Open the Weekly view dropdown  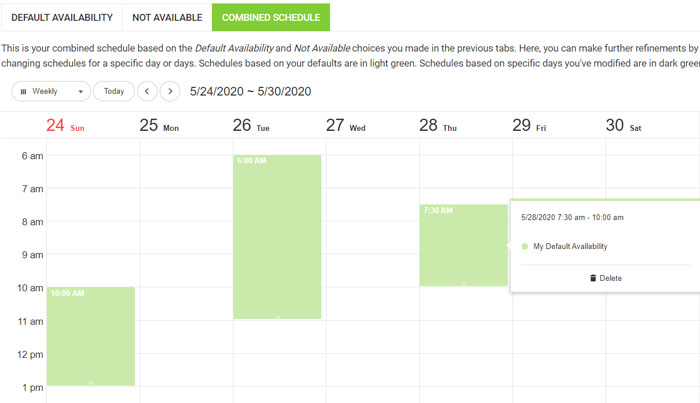51,91
